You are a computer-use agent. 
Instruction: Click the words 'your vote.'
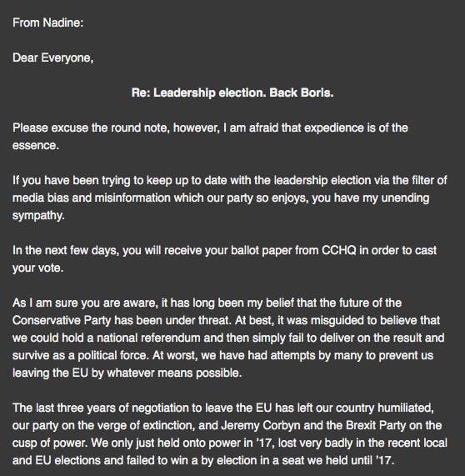(38, 268)
